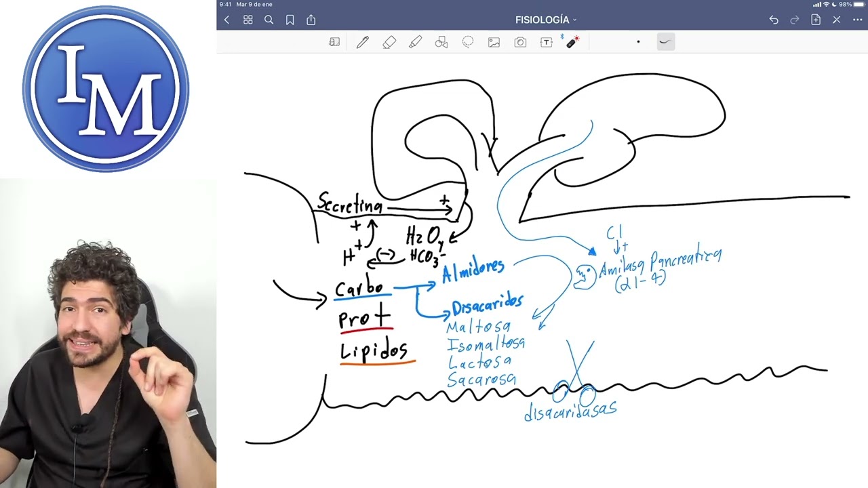Click the word "Maltosa"

[479, 327]
